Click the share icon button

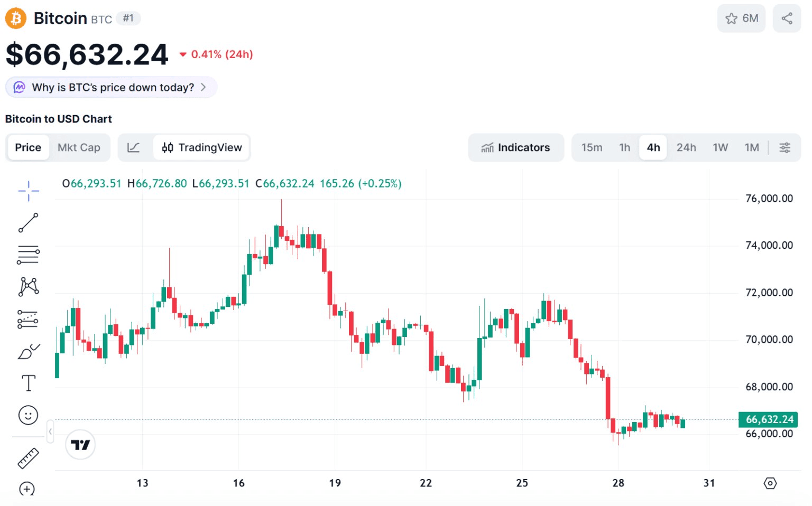click(x=787, y=18)
